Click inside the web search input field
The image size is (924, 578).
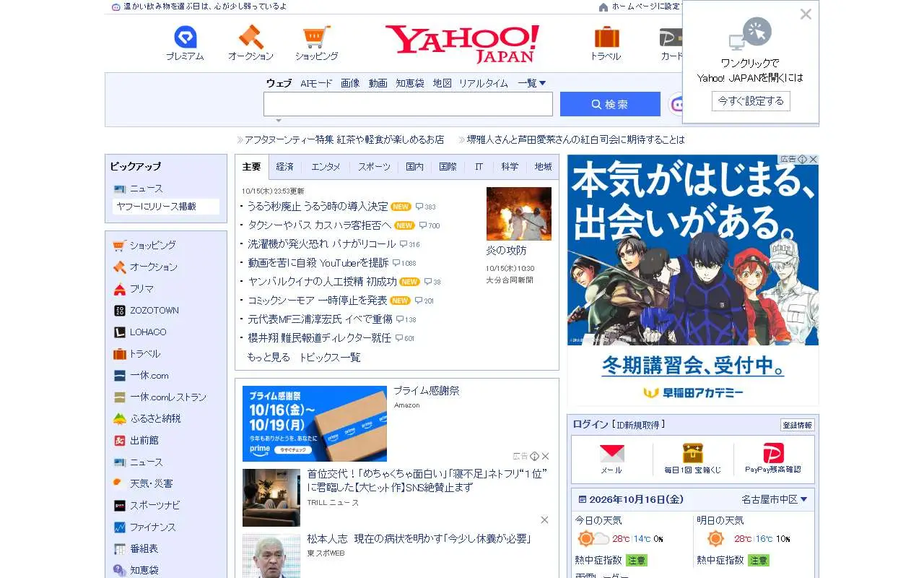408,104
